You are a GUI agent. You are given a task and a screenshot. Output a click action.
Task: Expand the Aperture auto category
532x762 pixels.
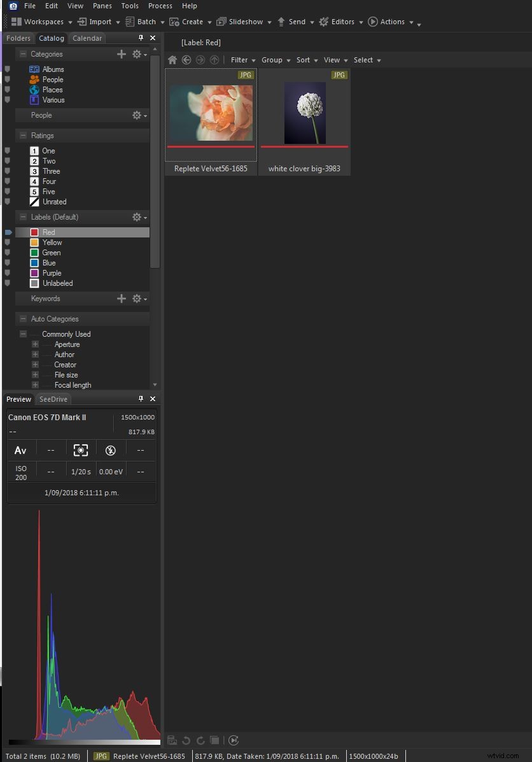click(x=36, y=344)
